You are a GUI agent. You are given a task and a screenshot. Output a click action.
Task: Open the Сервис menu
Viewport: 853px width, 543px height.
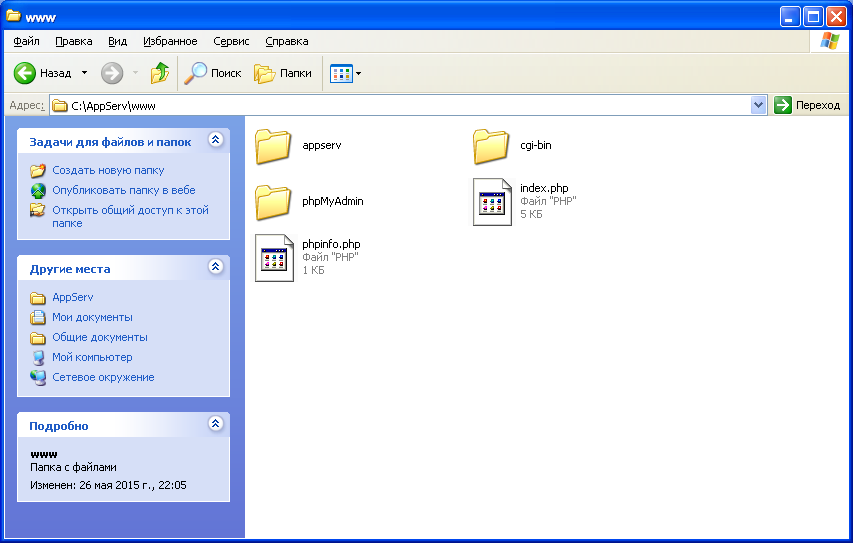231,41
